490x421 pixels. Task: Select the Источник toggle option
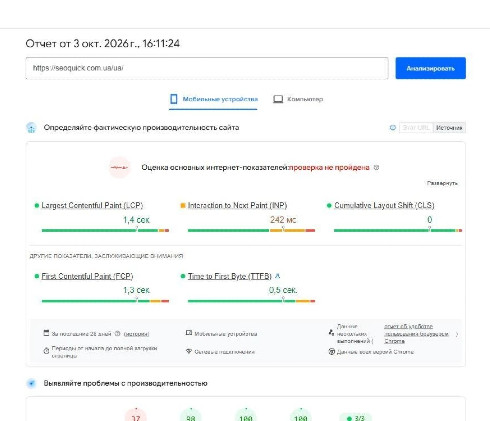pos(449,128)
